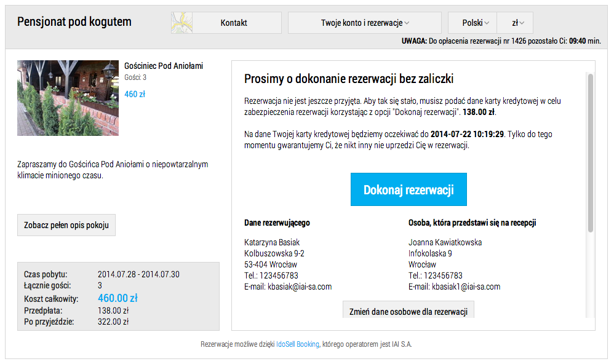614x364 pixels.
Task: Select the stay dates 2014.07.28 - 2014.07.30
Action: pos(138,274)
